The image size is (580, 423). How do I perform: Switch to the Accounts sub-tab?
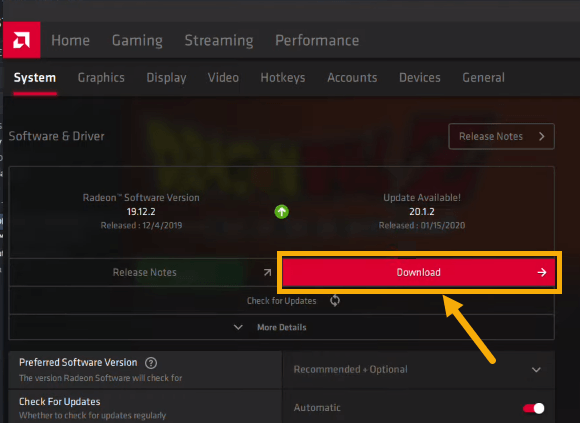click(x=352, y=78)
